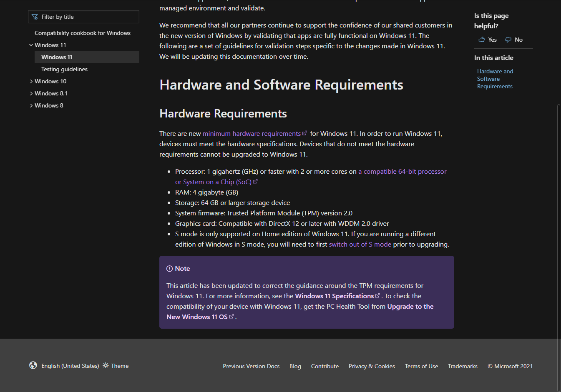Viewport: 561px width, 392px height.
Task: Click the Hardware and Software Requirements heading
Action: click(x=282, y=85)
